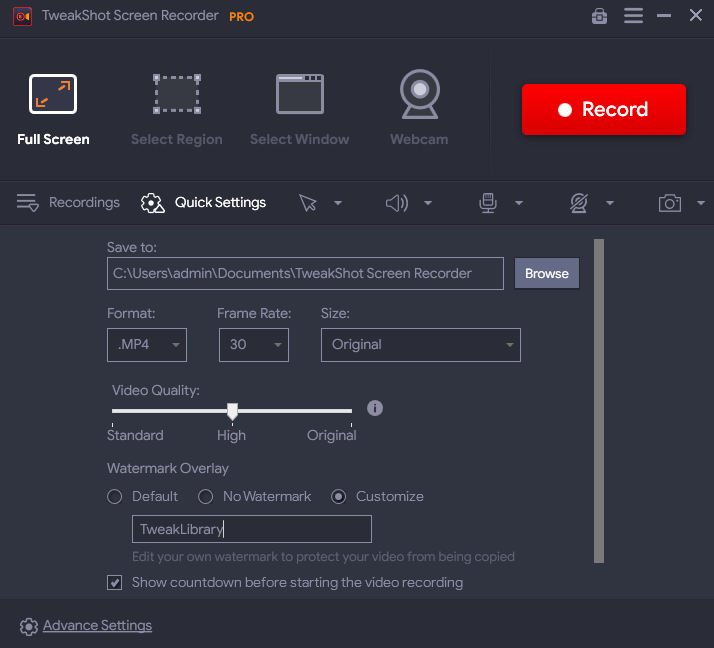
Task: Open the toolbox icon in title bar
Action: point(599,16)
